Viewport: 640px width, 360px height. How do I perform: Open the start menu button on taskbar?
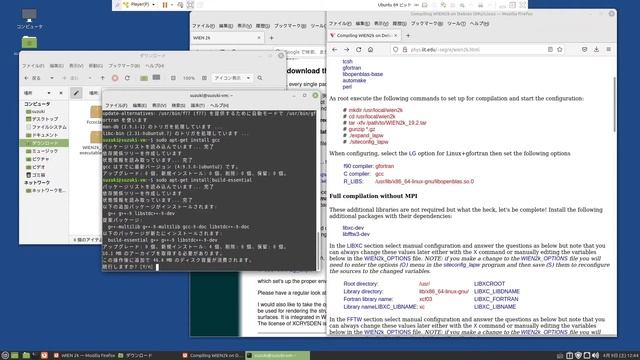tap(5, 356)
